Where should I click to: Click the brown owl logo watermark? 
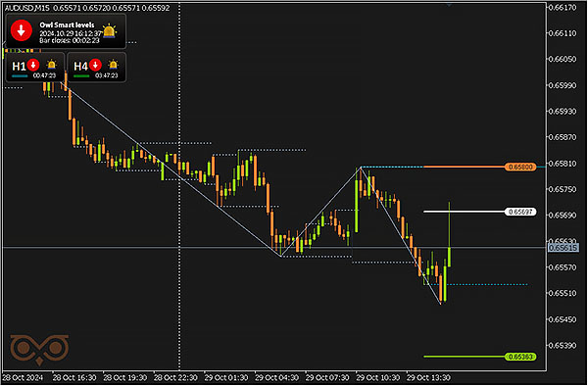[39, 350]
